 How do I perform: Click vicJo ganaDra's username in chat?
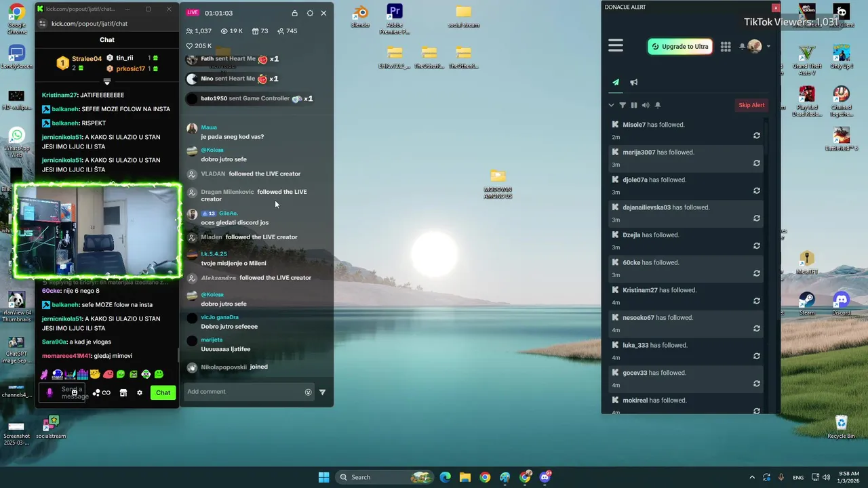tap(220, 317)
